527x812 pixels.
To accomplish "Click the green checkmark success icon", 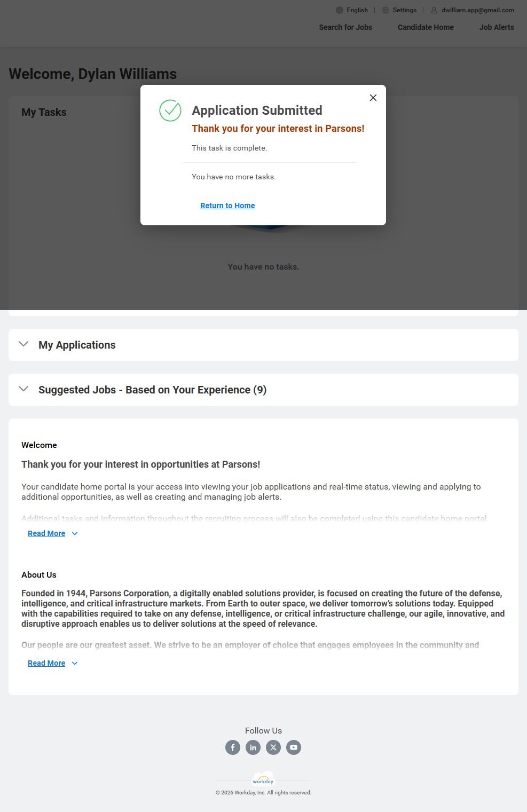I will 170,111.
